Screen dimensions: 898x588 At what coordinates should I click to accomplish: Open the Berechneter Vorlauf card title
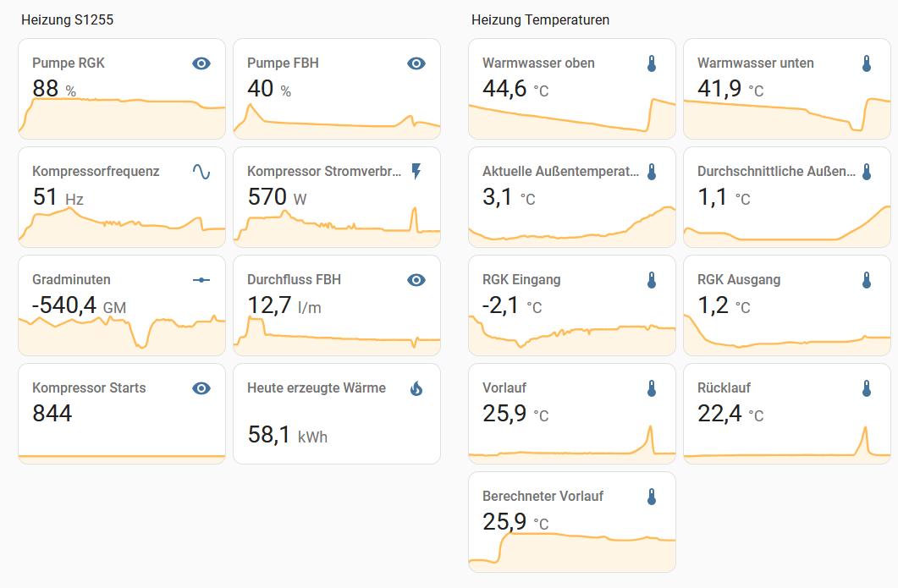click(x=543, y=497)
